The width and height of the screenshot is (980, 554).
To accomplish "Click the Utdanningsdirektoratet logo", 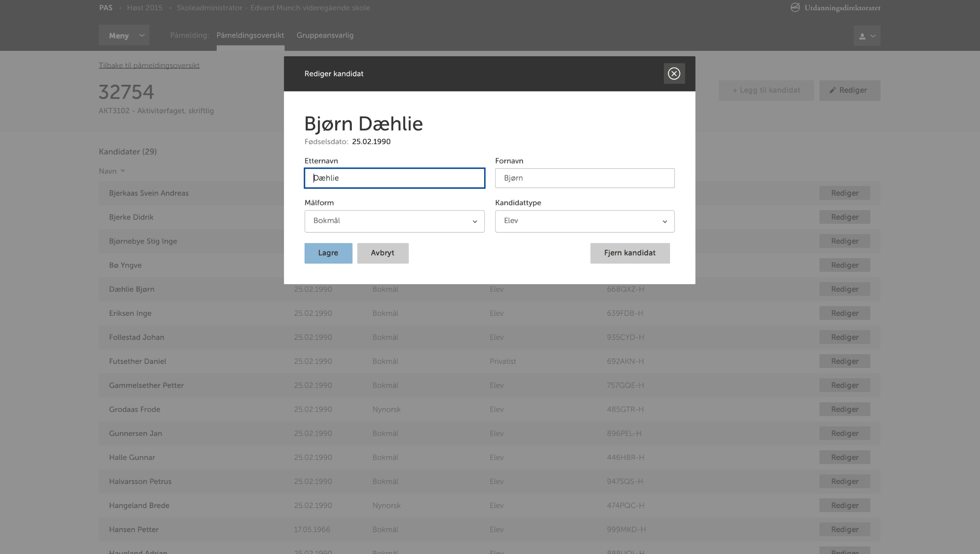I will click(x=835, y=8).
